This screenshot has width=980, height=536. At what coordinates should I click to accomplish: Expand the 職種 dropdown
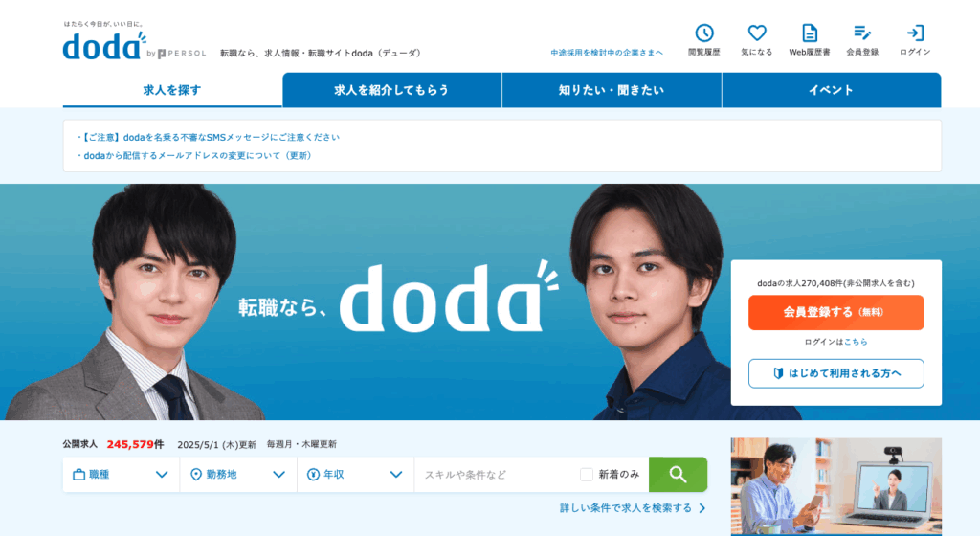(x=122, y=474)
